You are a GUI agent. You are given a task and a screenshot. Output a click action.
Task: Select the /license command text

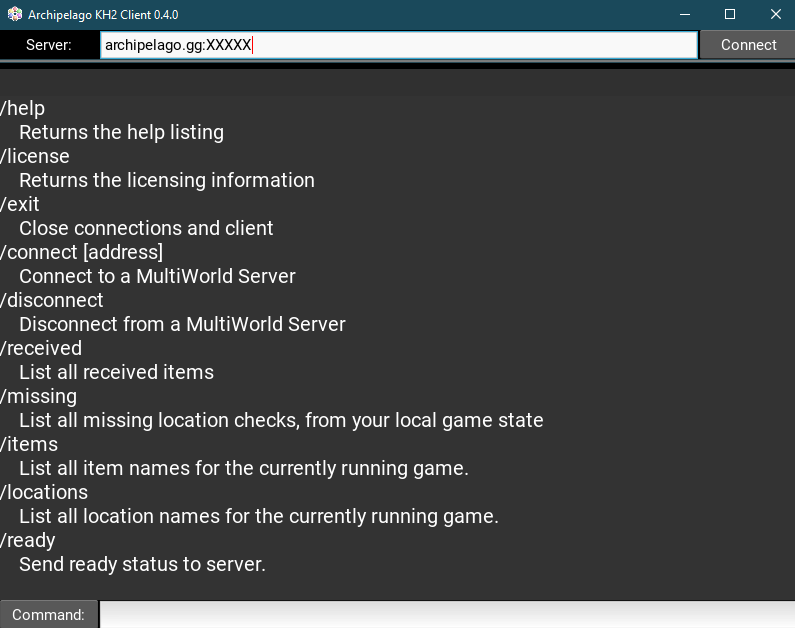35,156
